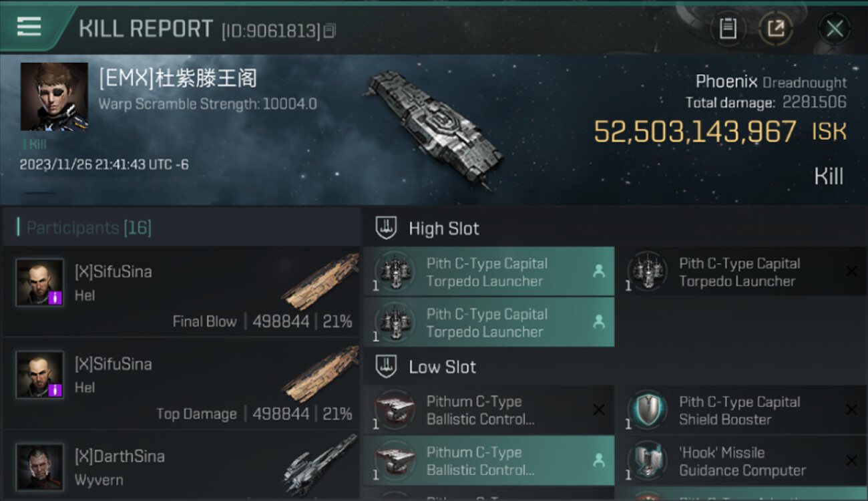Select the destroyed Torpedo Launcher with X mark
The image size is (868, 501).
tap(740, 272)
